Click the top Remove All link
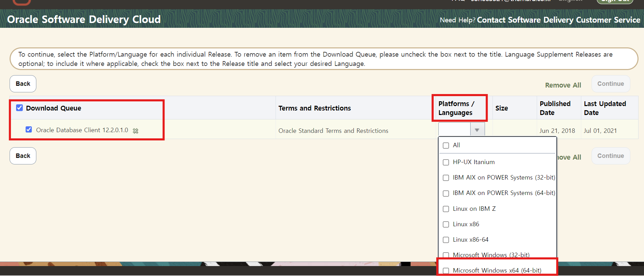644x276 pixels. (563, 85)
